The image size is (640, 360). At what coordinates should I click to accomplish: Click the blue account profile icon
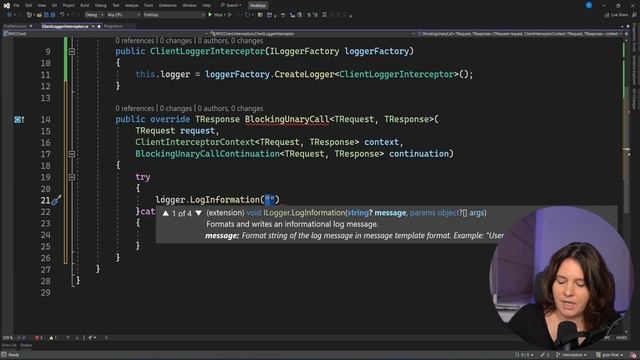click(589, 5)
